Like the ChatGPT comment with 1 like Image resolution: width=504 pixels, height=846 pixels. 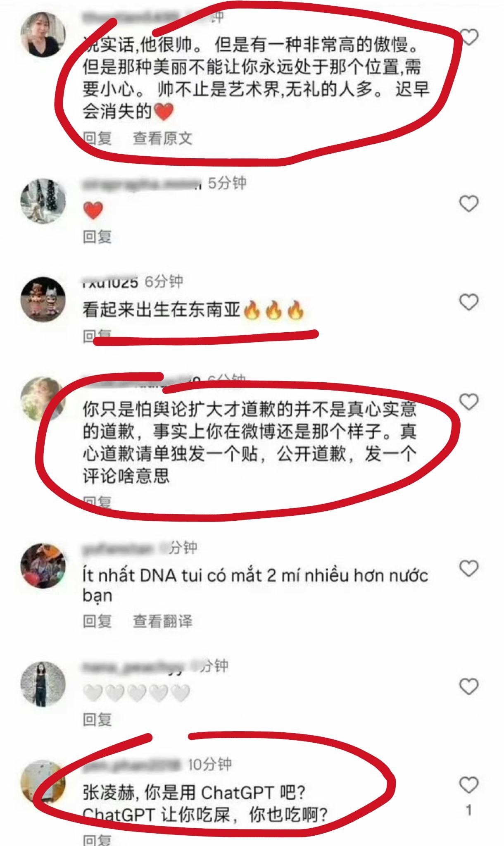469,785
